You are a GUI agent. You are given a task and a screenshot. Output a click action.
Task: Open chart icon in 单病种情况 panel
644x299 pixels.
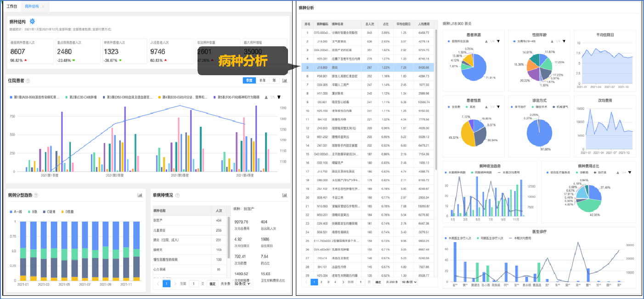tap(285, 195)
